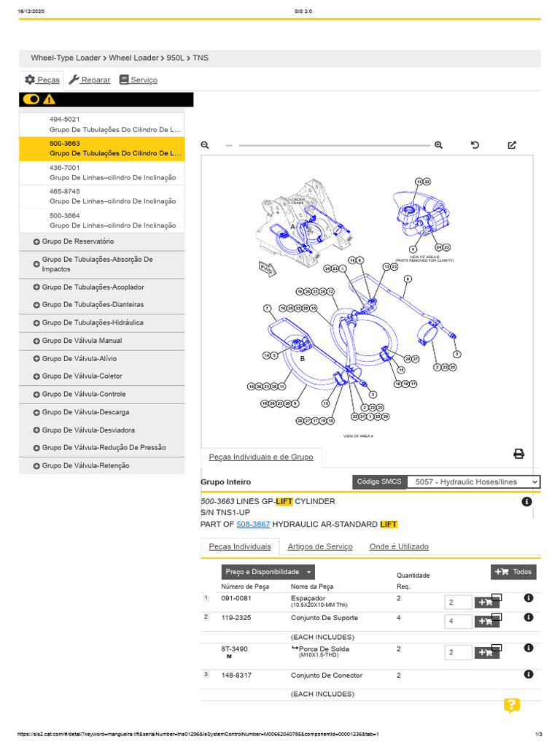Open the Preço e Disponibilidade dropdown
Viewport: 560px width, 747px height.
coord(268,573)
